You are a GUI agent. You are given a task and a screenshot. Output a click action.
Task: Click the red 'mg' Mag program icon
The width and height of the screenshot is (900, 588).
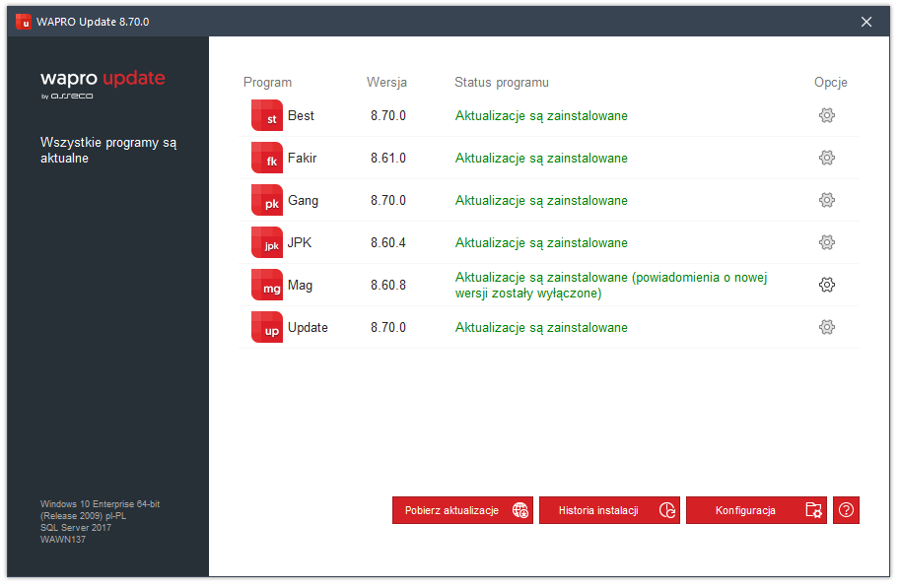tap(267, 285)
